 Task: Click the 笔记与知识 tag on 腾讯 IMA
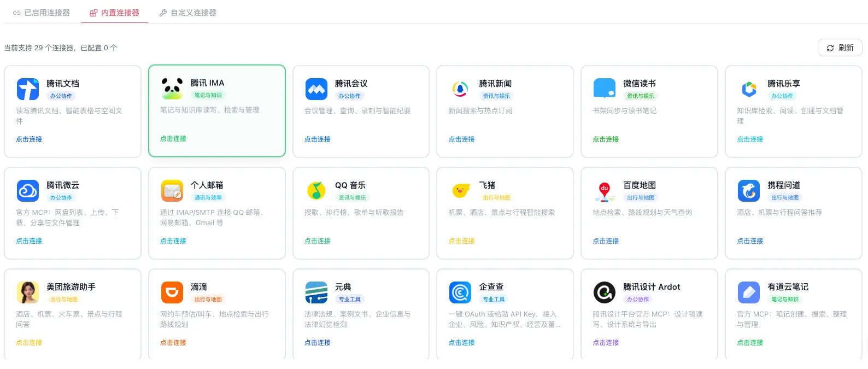[208, 96]
